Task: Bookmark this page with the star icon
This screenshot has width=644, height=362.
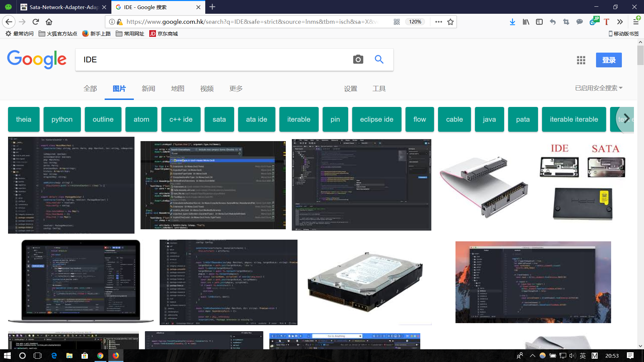Action: [450, 22]
